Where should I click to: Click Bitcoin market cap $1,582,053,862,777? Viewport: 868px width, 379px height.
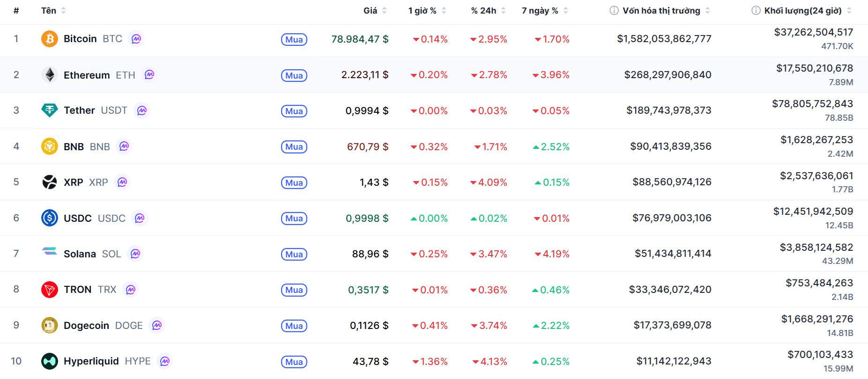(664, 39)
